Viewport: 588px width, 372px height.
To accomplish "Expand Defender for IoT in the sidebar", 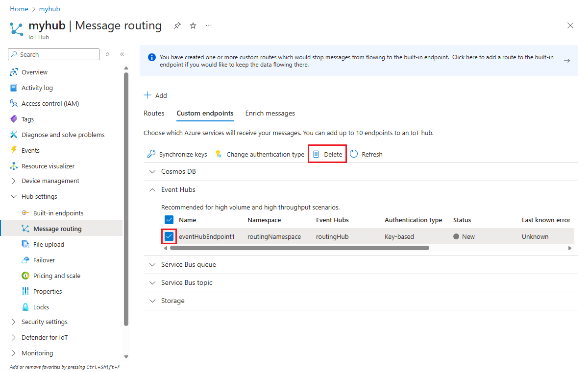I will coord(14,337).
